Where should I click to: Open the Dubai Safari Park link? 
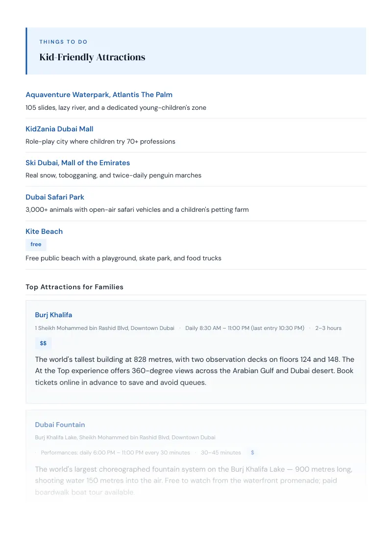pos(55,197)
